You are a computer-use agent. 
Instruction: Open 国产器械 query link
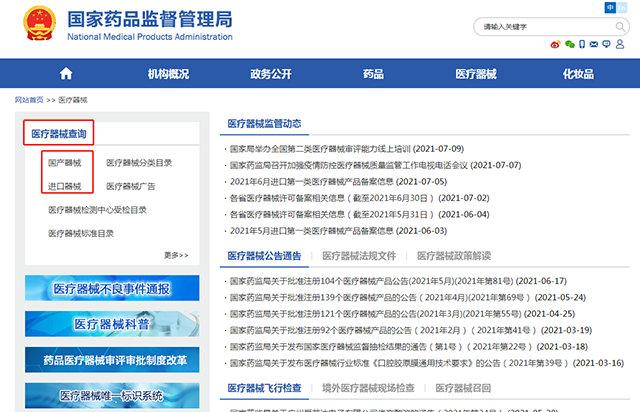[x=64, y=163]
